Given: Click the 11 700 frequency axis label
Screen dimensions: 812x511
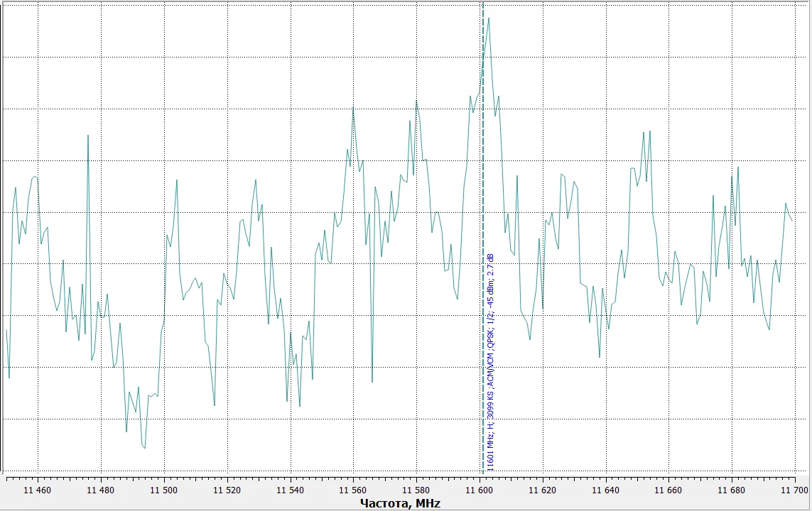Looking at the screenshot, I should 794,490.
